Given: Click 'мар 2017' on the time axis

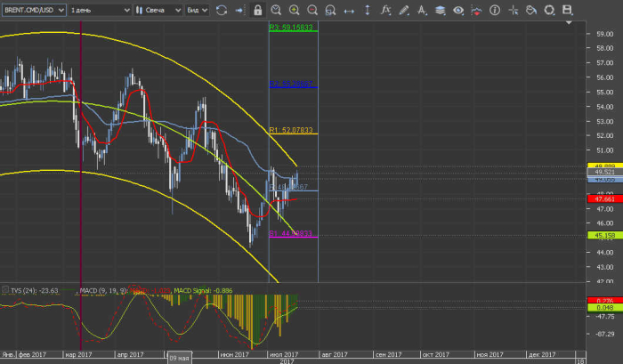Looking at the screenshot, I should tap(78, 354).
